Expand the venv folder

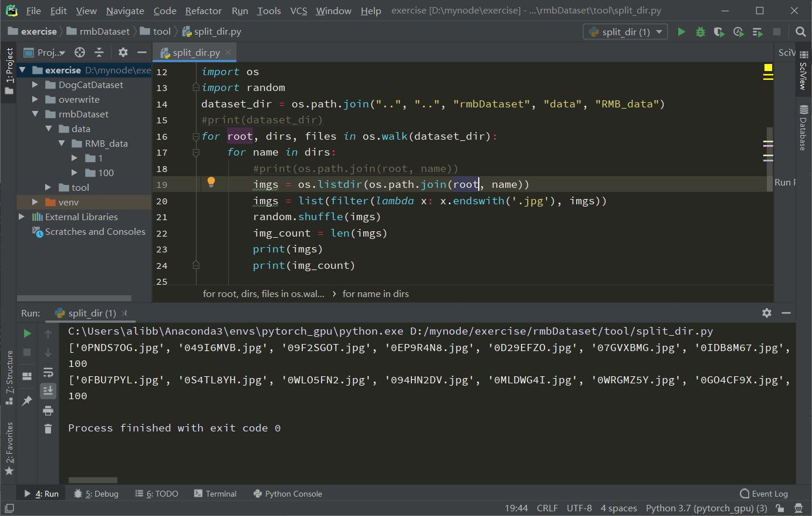[35, 202]
